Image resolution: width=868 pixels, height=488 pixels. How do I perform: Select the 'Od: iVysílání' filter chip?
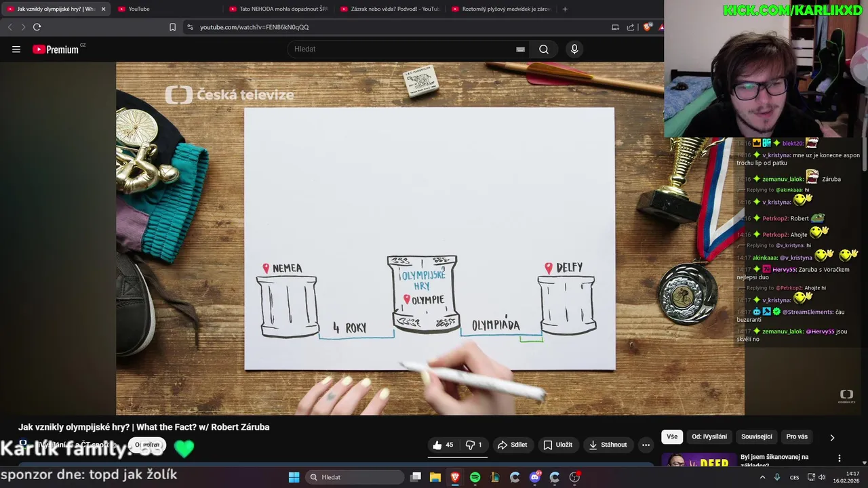click(709, 436)
